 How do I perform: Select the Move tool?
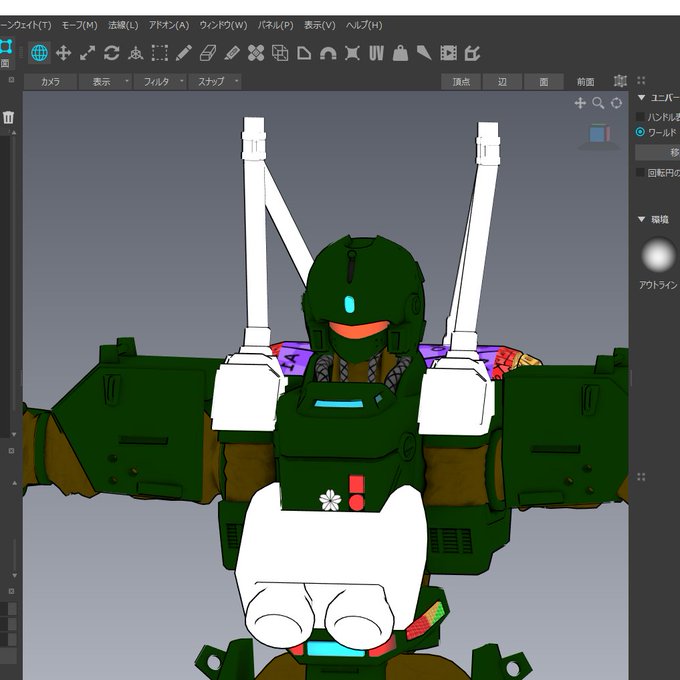[x=63, y=53]
